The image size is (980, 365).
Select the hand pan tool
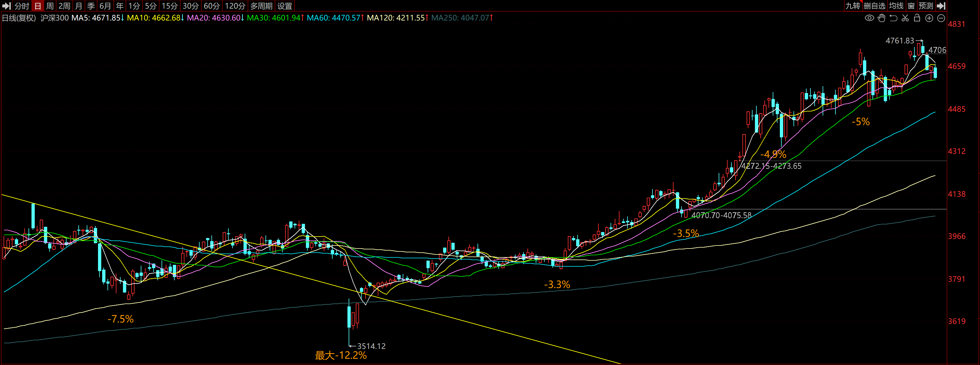[x=881, y=18]
